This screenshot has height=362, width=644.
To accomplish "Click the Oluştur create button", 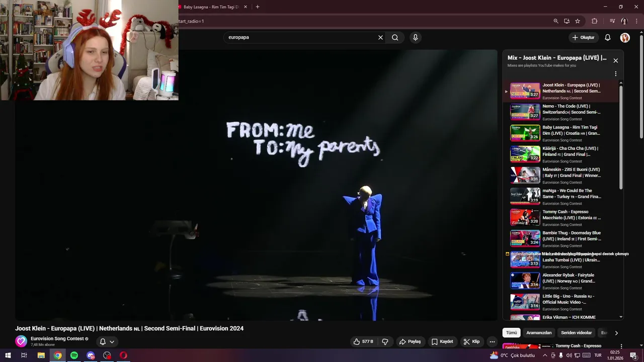I will pos(583,37).
